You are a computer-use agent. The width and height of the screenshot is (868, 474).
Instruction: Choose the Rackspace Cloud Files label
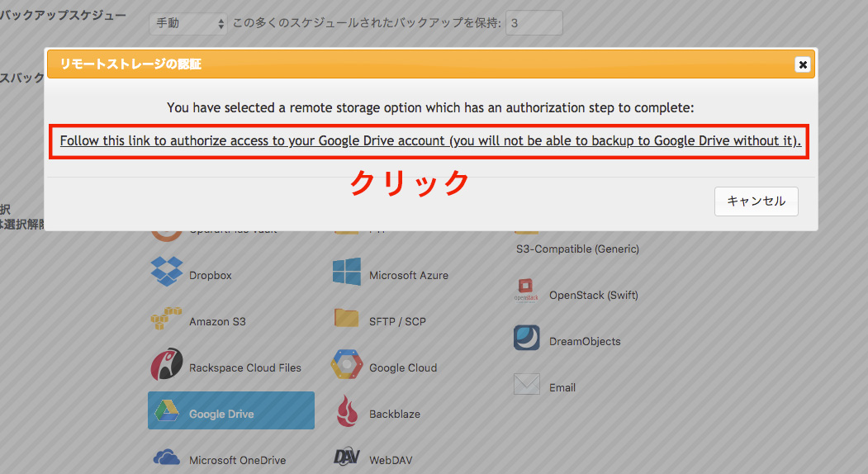(245, 368)
